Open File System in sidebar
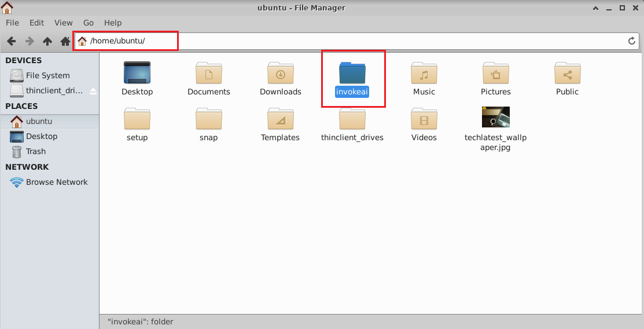 (49, 75)
